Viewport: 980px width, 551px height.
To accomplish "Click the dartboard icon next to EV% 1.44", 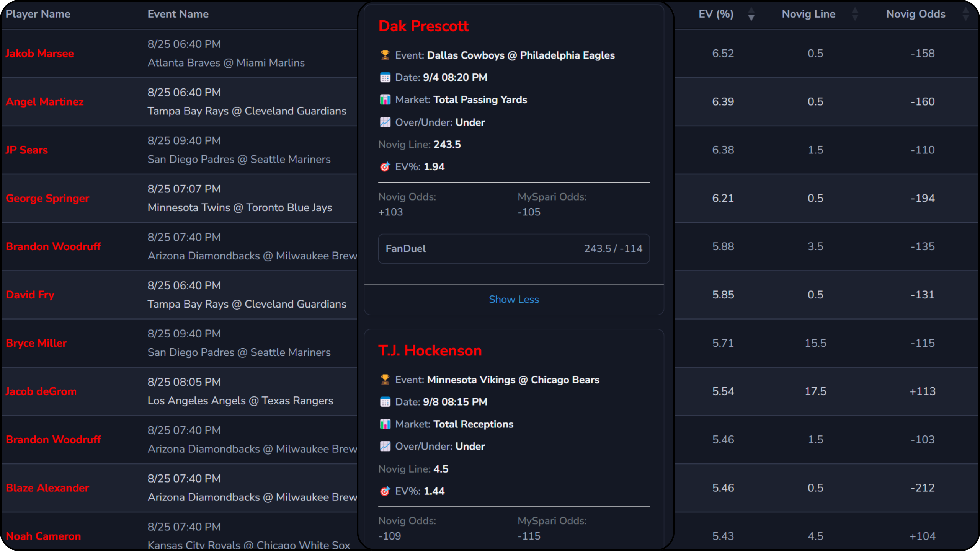I will tap(384, 491).
